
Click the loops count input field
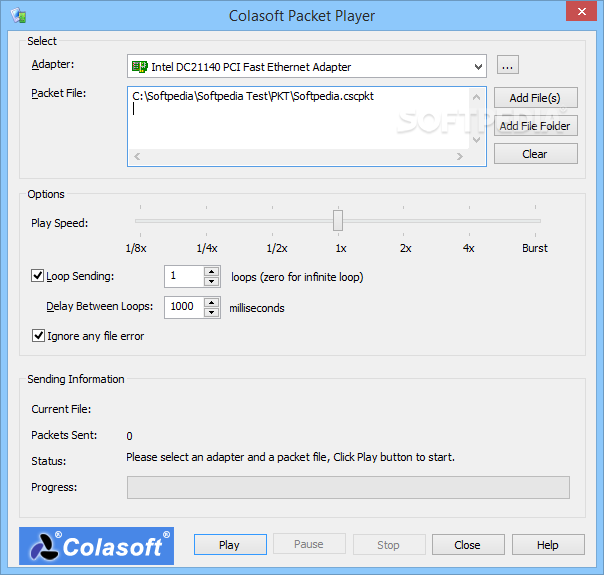pyautogui.click(x=184, y=276)
